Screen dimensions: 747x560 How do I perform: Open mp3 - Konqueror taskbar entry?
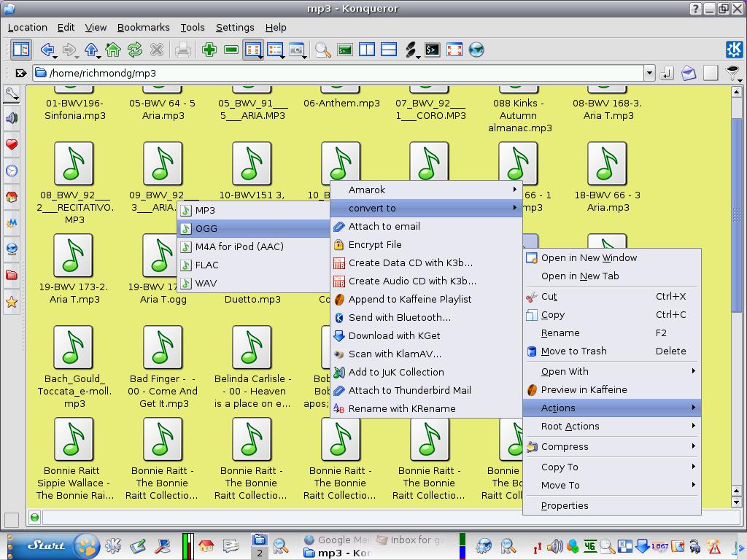[338, 553]
